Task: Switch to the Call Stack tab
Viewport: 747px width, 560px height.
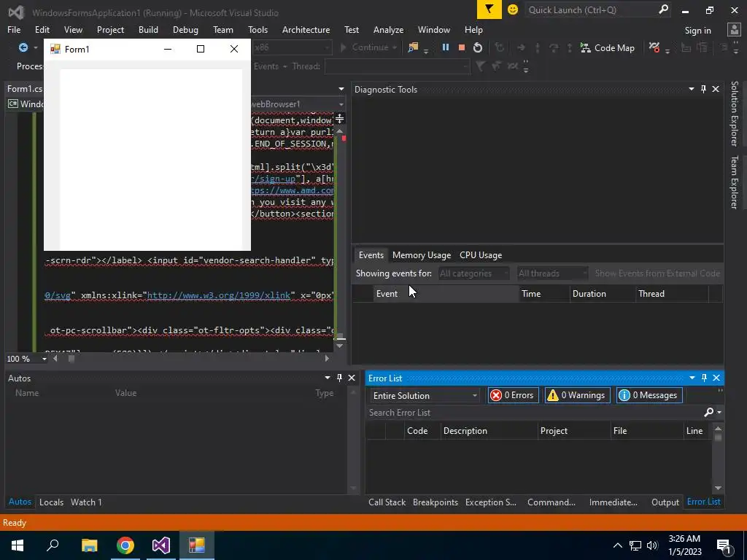Action: click(387, 502)
